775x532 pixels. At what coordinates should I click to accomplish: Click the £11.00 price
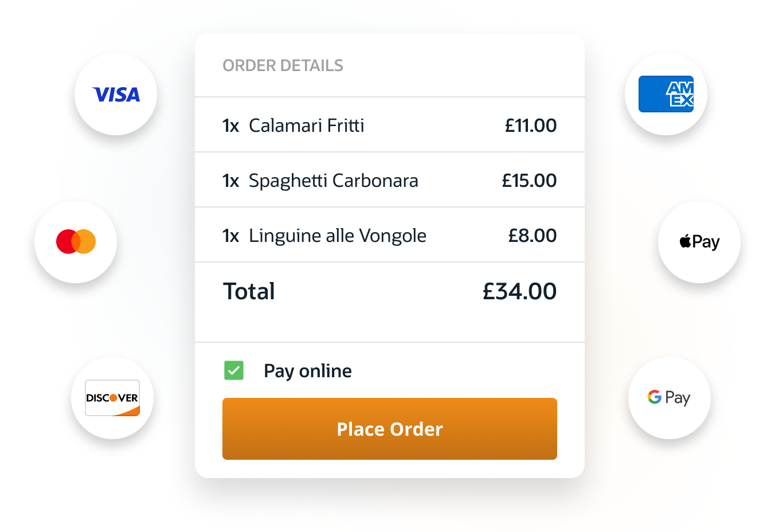pos(531,126)
